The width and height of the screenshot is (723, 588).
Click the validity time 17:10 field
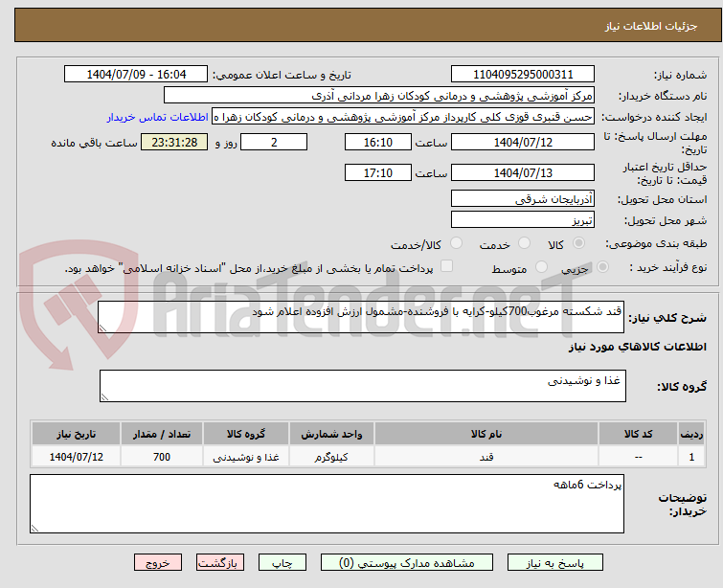377,172
